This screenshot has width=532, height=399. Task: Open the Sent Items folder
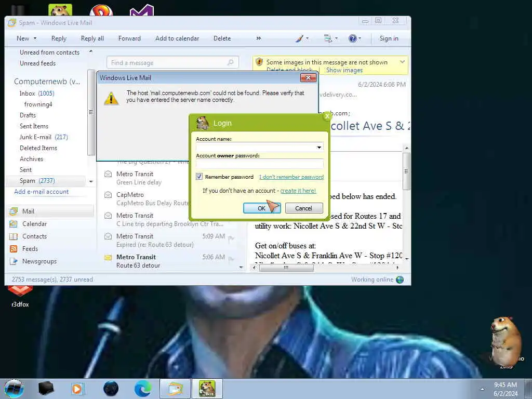(34, 126)
